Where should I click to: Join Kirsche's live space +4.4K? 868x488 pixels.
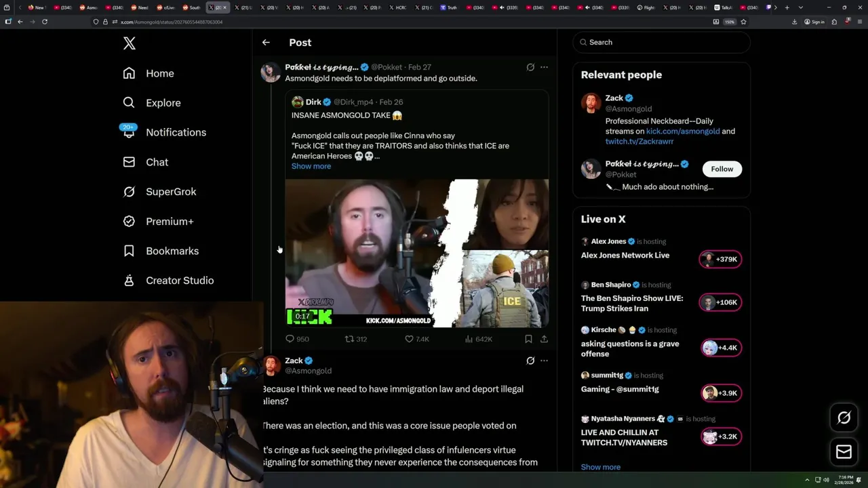(720, 348)
